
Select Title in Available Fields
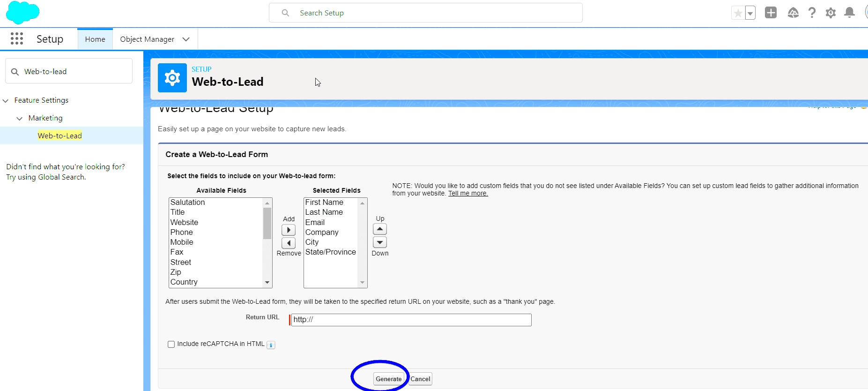[x=178, y=212]
